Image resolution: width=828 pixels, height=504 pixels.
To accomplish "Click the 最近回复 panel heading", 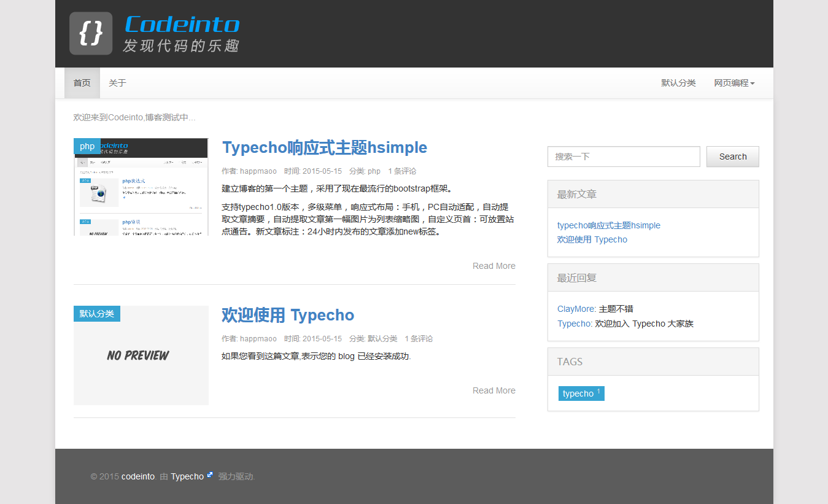I will pos(653,277).
